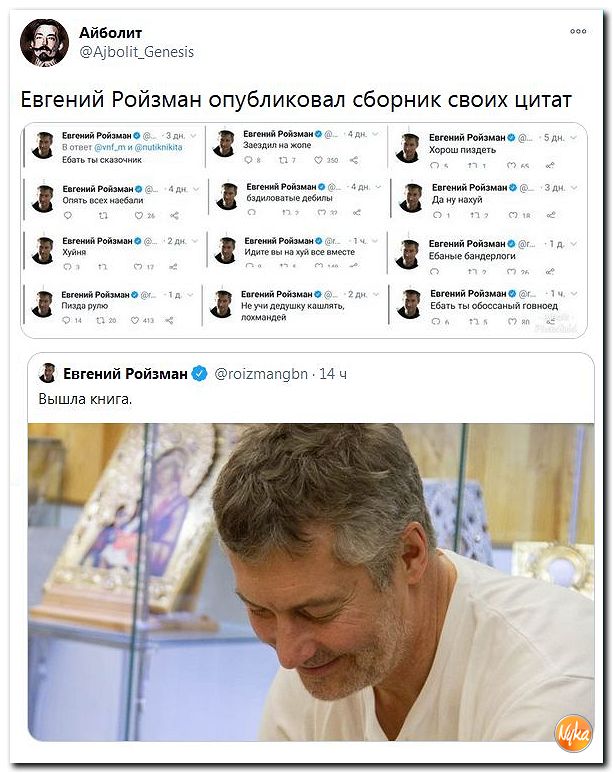Click the orange Nyka logo badge

coord(573,733)
